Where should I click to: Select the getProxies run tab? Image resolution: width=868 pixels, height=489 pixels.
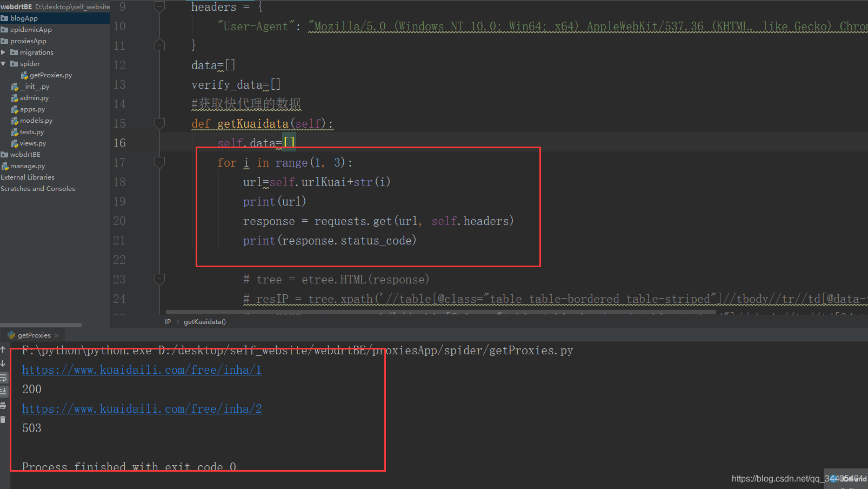click(34, 335)
